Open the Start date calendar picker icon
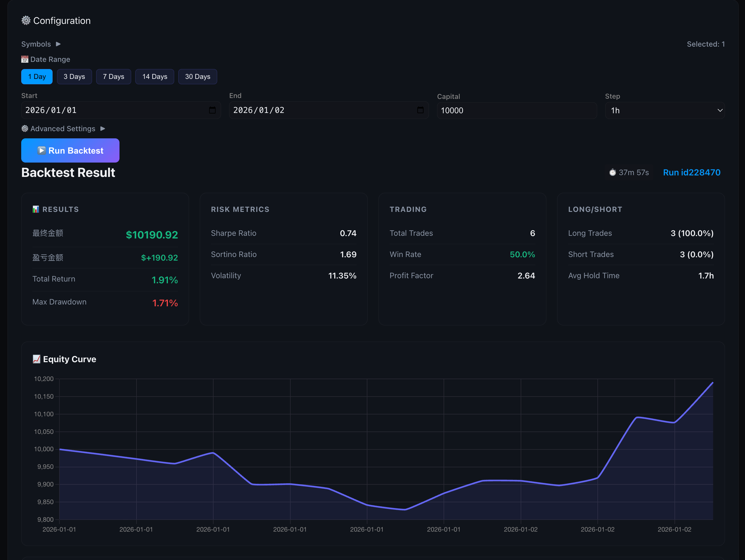 coord(212,110)
